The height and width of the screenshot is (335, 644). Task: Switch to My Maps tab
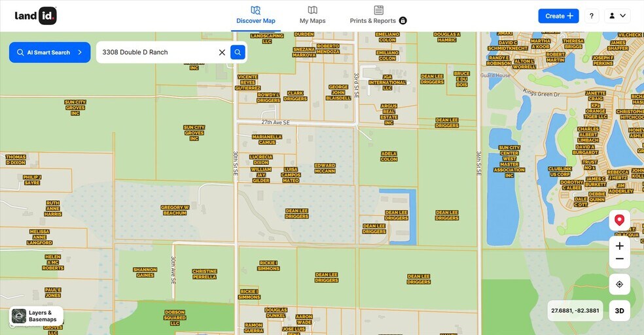coord(312,16)
